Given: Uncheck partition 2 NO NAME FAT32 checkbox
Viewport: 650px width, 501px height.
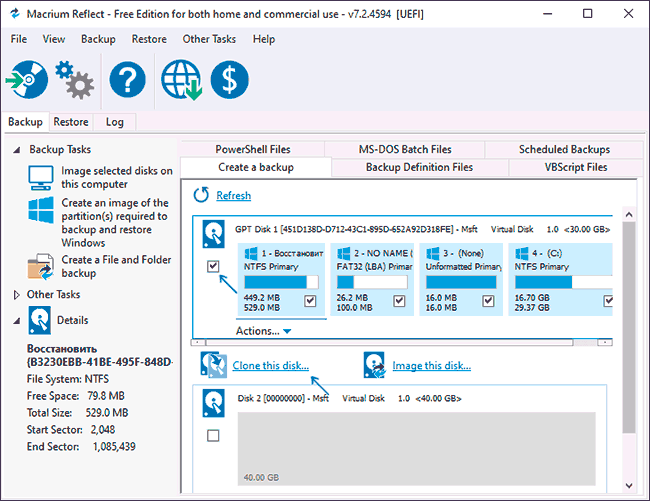Looking at the screenshot, I should pos(399,301).
